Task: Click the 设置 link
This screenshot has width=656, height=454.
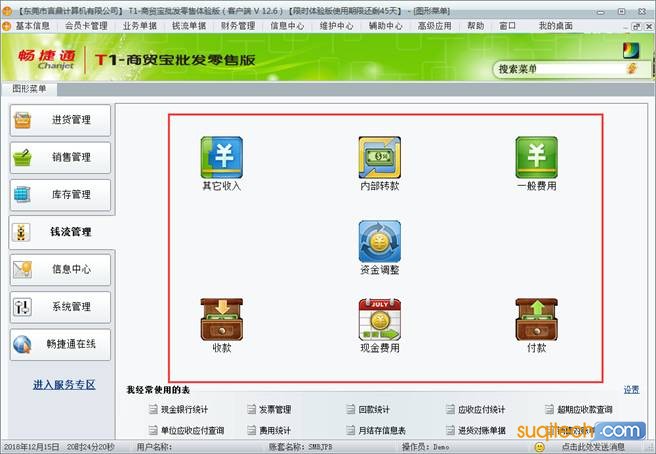Action: click(x=631, y=390)
